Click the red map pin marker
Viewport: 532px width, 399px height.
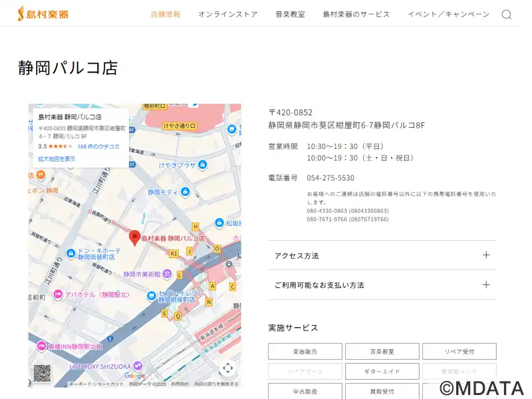[x=134, y=238]
